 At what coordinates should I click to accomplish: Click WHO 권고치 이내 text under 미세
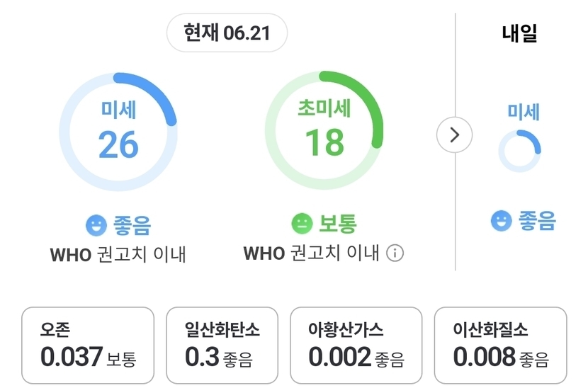coord(118,255)
